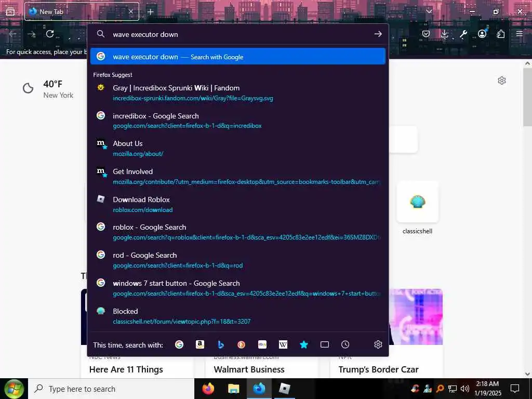The image size is (532, 399).
Task: Open the Windows Start button
Action: click(14, 389)
